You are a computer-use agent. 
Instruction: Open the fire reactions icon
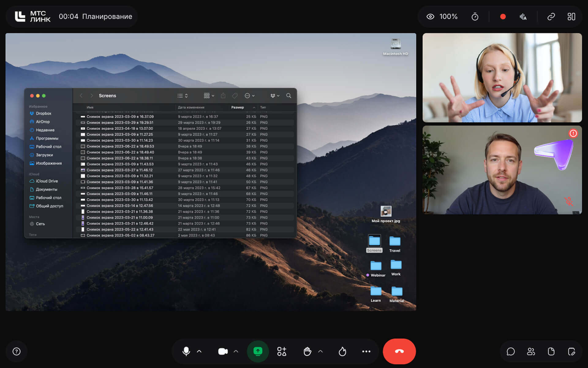click(x=342, y=351)
